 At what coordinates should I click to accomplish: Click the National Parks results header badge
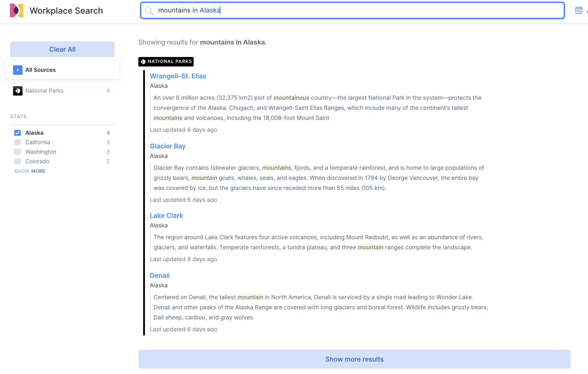166,61
